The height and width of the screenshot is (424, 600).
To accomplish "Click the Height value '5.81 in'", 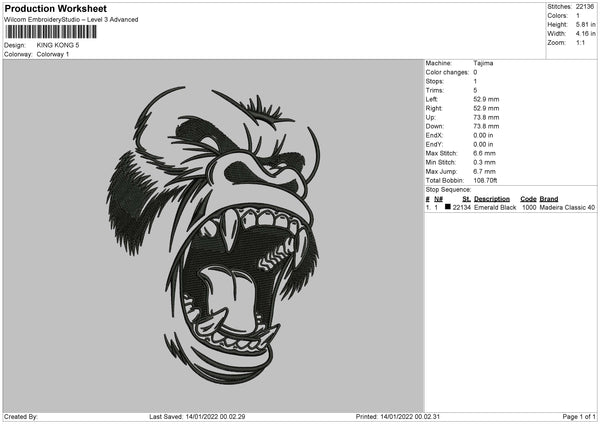I will (586, 24).
